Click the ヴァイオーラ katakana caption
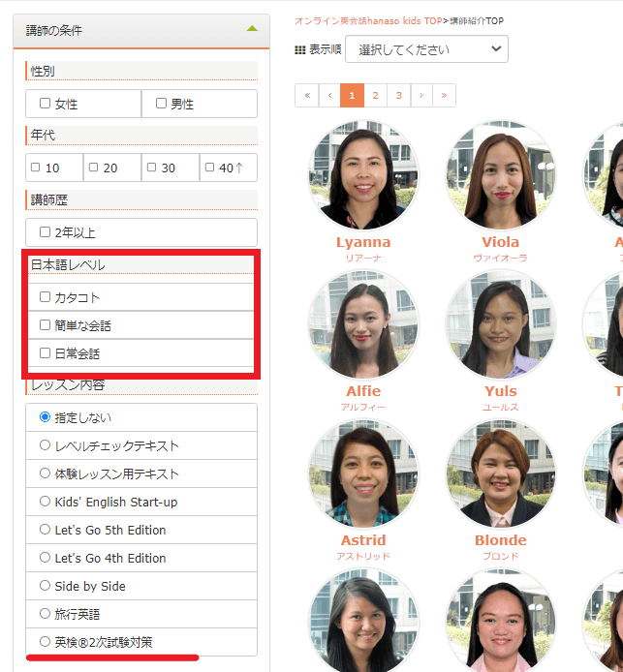 pyautogui.click(x=500, y=258)
